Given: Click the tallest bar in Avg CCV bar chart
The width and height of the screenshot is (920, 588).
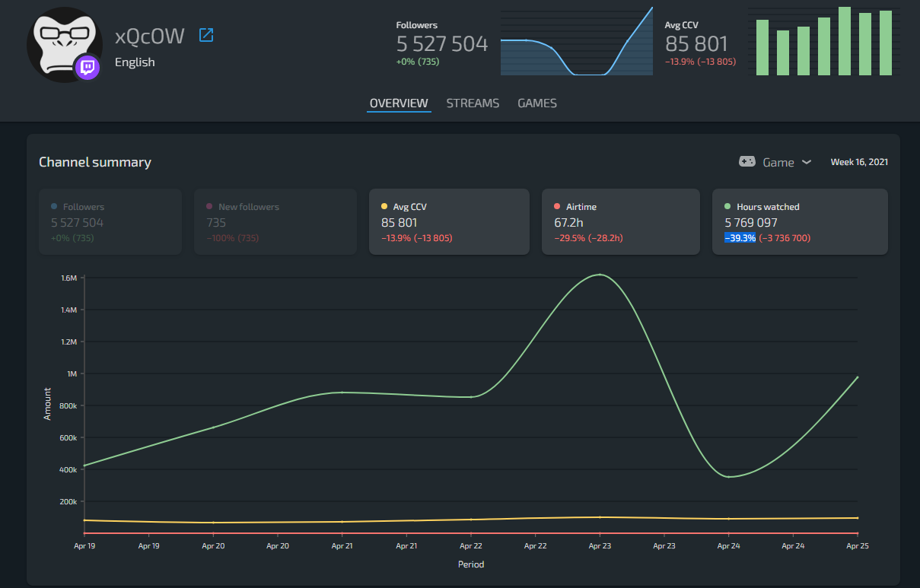Looking at the screenshot, I should click(844, 41).
